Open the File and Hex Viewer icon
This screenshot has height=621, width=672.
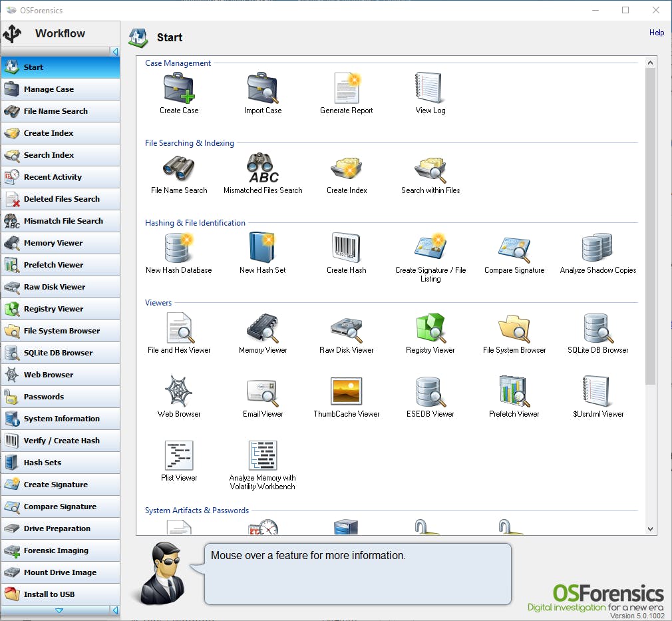(180, 327)
